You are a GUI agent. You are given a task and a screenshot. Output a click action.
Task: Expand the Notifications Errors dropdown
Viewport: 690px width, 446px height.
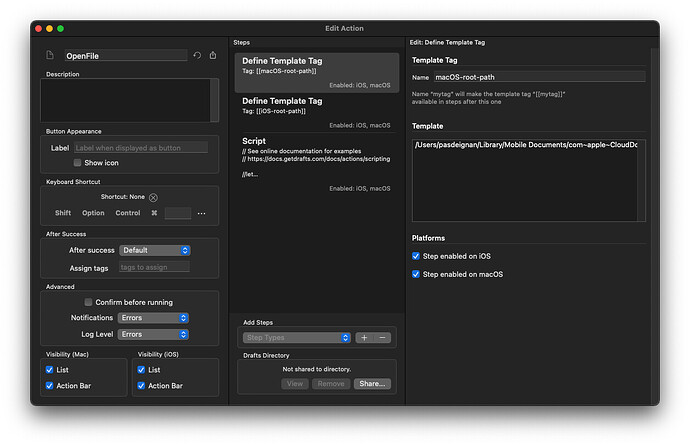tap(153, 318)
